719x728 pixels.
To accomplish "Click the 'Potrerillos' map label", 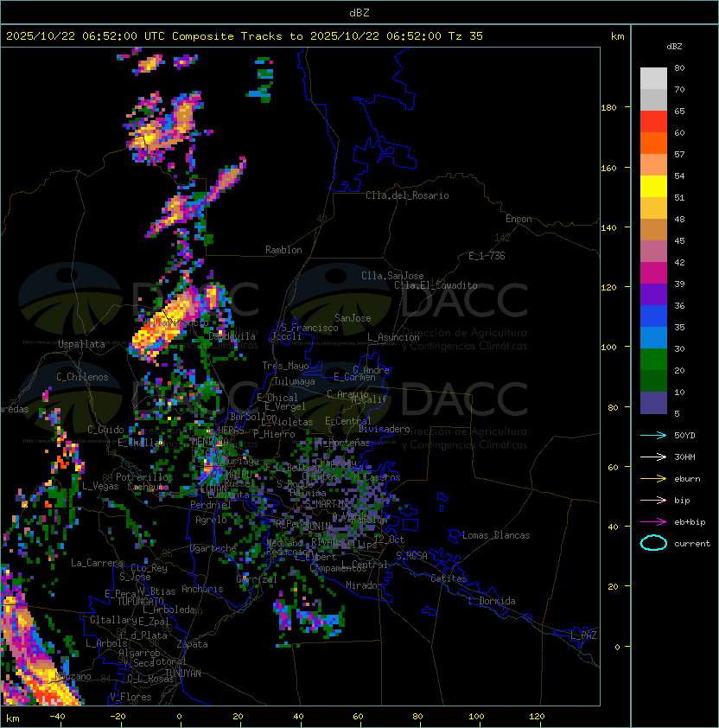I will click(x=144, y=477).
